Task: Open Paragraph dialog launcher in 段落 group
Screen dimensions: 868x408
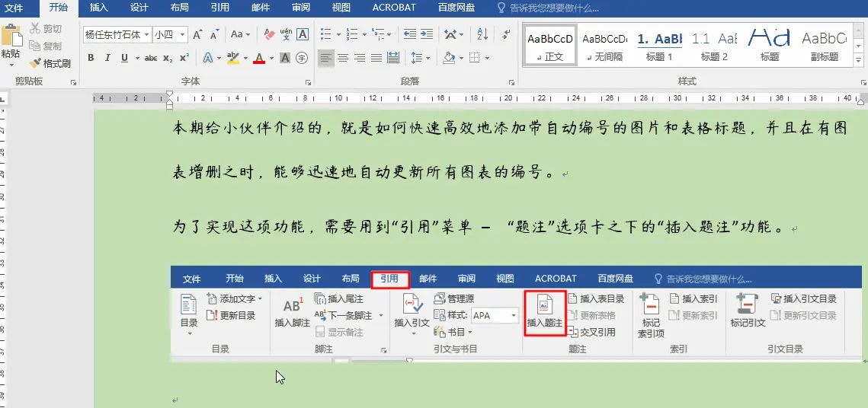Action: [511, 82]
